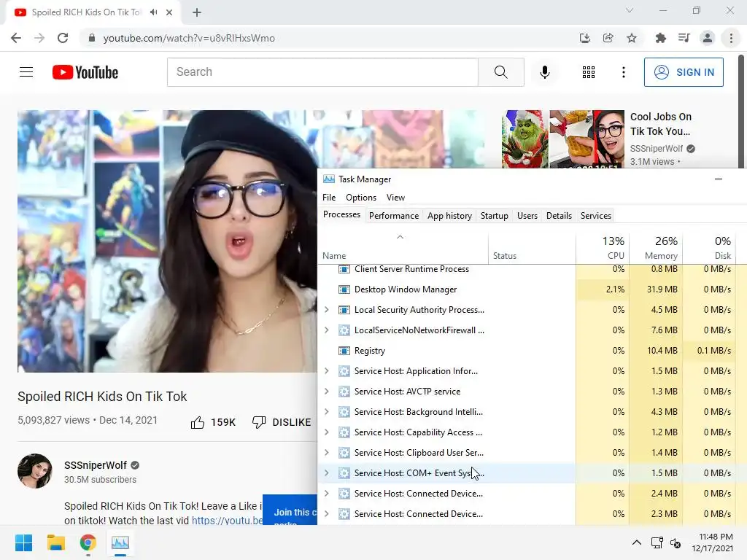This screenshot has height=560, width=747.
Task: Click the Join this channel button
Action: click(290, 510)
